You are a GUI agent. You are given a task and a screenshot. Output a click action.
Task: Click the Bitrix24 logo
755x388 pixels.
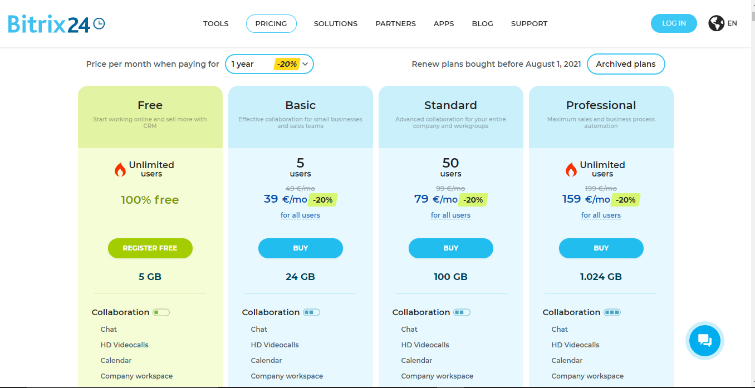click(x=56, y=24)
